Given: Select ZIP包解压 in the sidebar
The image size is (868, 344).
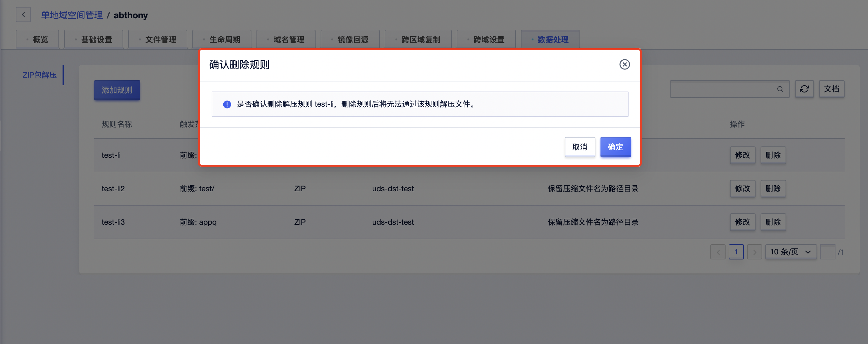Looking at the screenshot, I should tap(39, 75).
